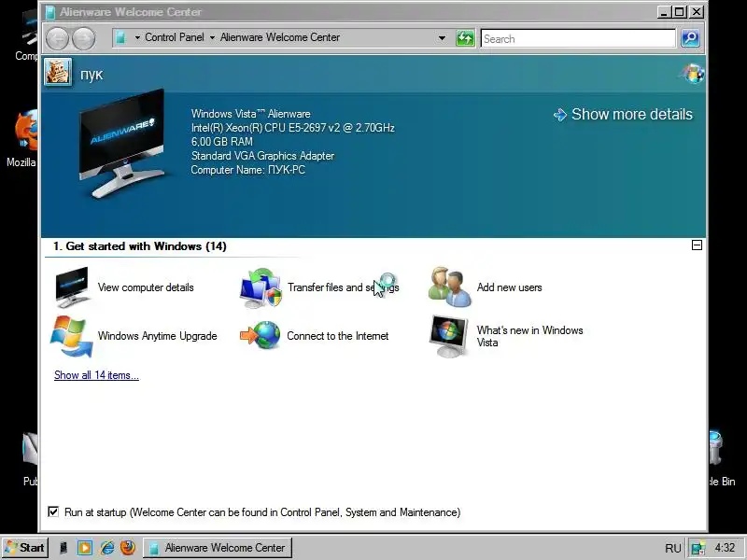Click the search magnifier button
The height and width of the screenshot is (560, 747).
690,38
